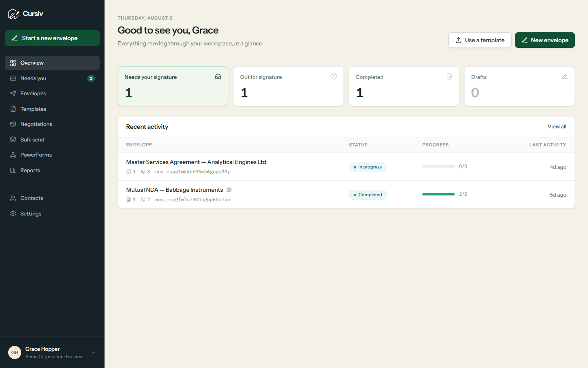
Task: Click the Recent activity heading
Action: (147, 127)
